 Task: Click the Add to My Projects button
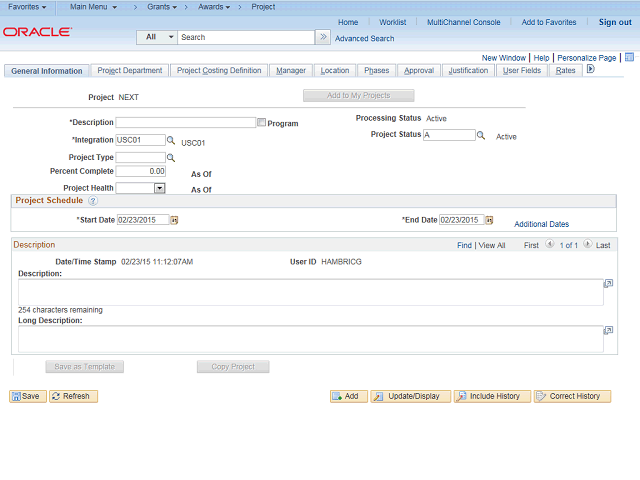tap(358, 96)
